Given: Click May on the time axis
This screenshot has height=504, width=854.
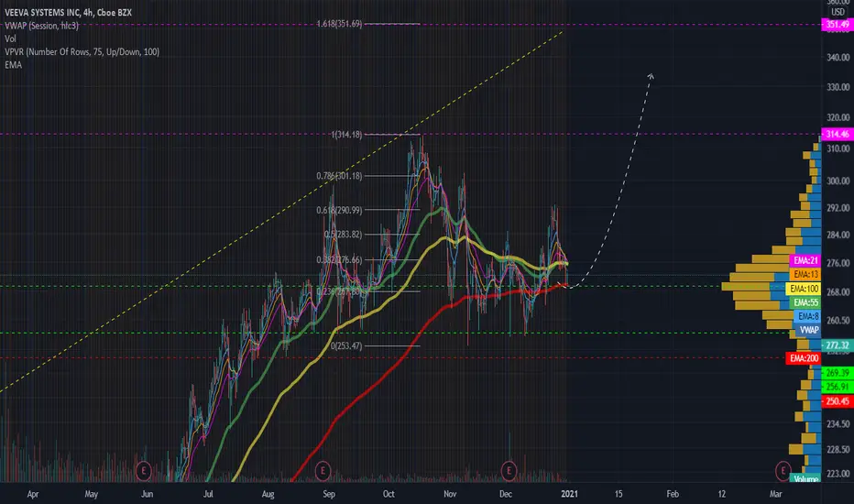Looking at the screenshot, I should (x=91, y=494).
